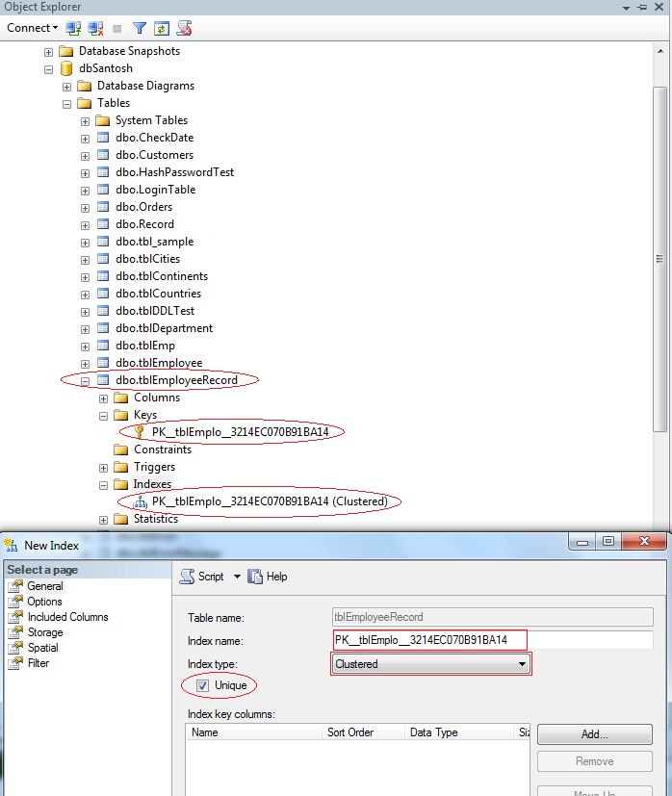Viewport: 672px width, 796px height.
Task: Select dbo.tblContinents table
Action: coord(162,276)
